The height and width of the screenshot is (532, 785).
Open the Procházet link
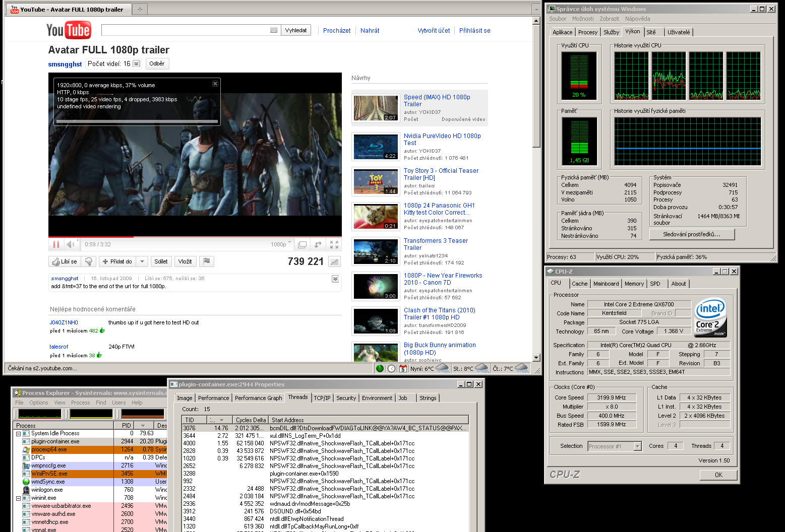pyautogui.click(x=337, y=31)
